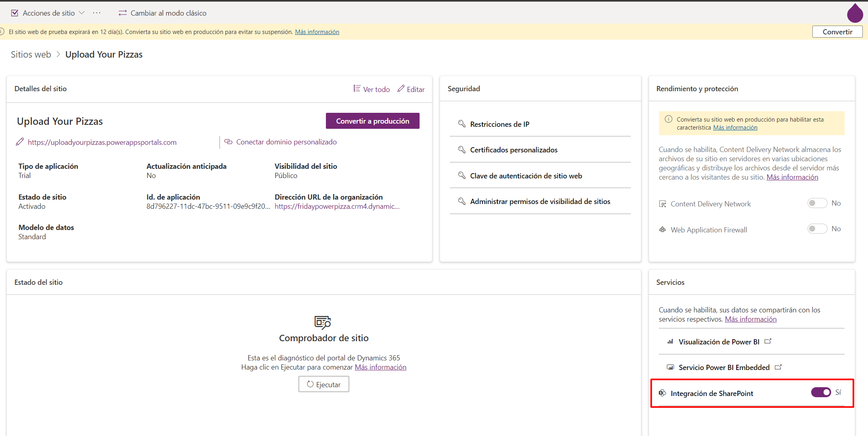Screen dimensions: 868x436
Task: Click the Comprobador de sitio icon
Action: click(323, 322)
